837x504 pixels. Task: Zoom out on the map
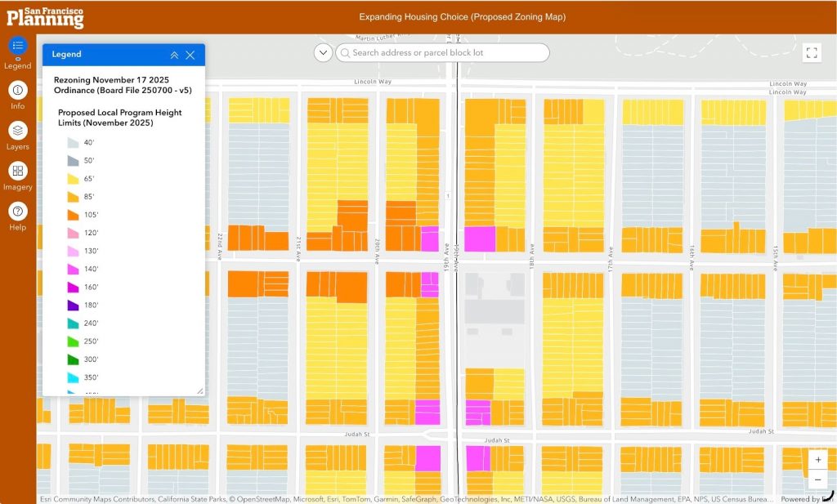coord(818,479)
